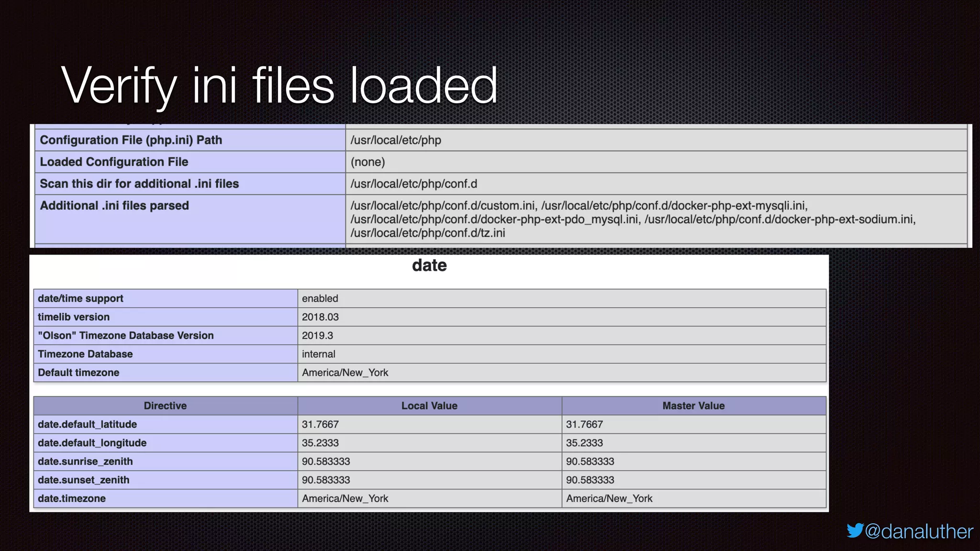Select the slide title Verify ini files loaded
This screenshot has height=551, width=980.
279,86
